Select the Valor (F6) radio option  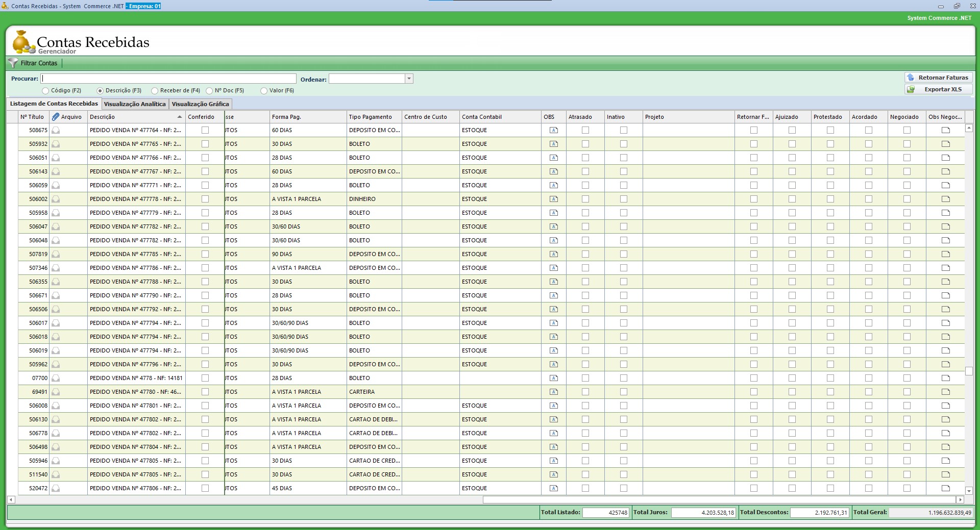[x=264, y=91]
